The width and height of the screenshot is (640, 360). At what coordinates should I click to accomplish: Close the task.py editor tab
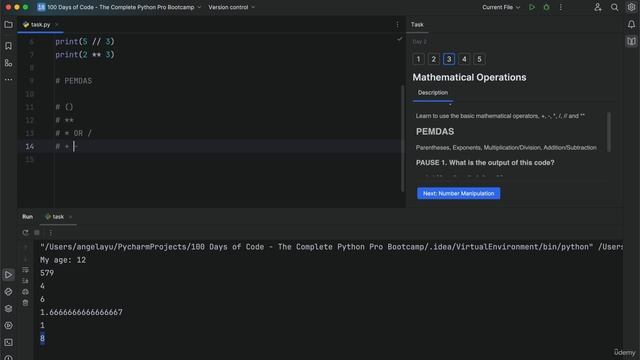pyautogui.click(x=57, y=24)
